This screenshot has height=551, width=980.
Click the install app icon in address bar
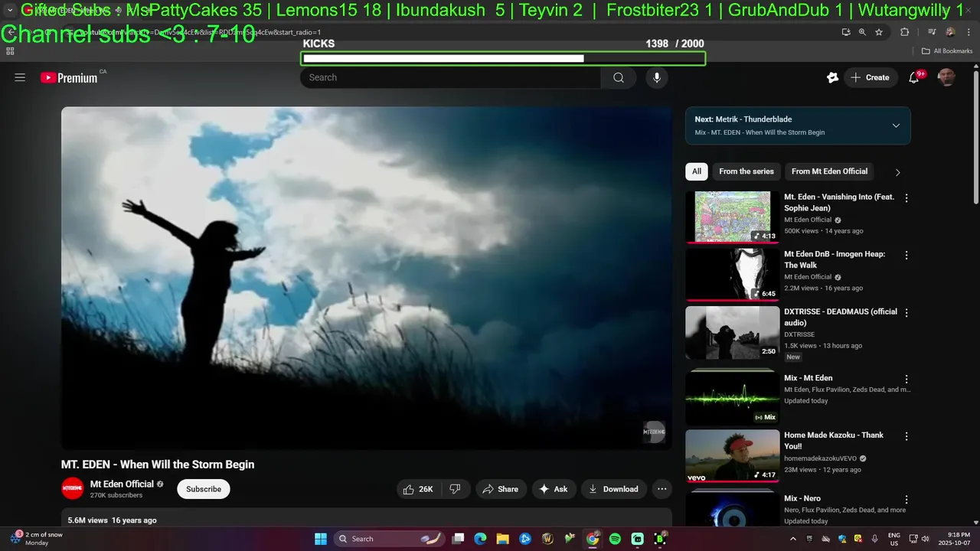coord(846,32)
